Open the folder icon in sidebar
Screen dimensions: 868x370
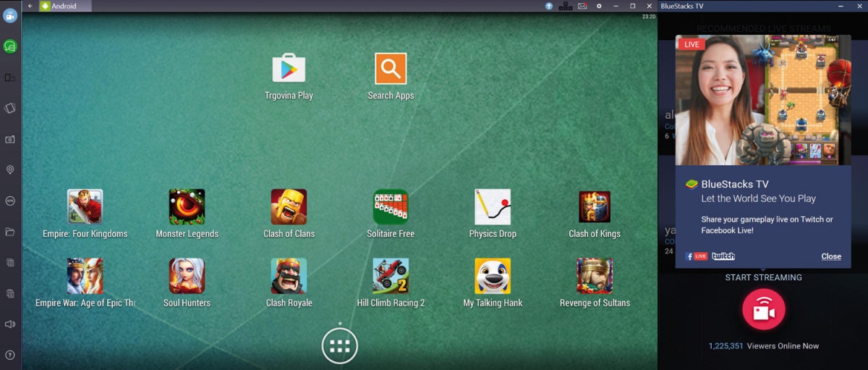click(x=10, y=232)
